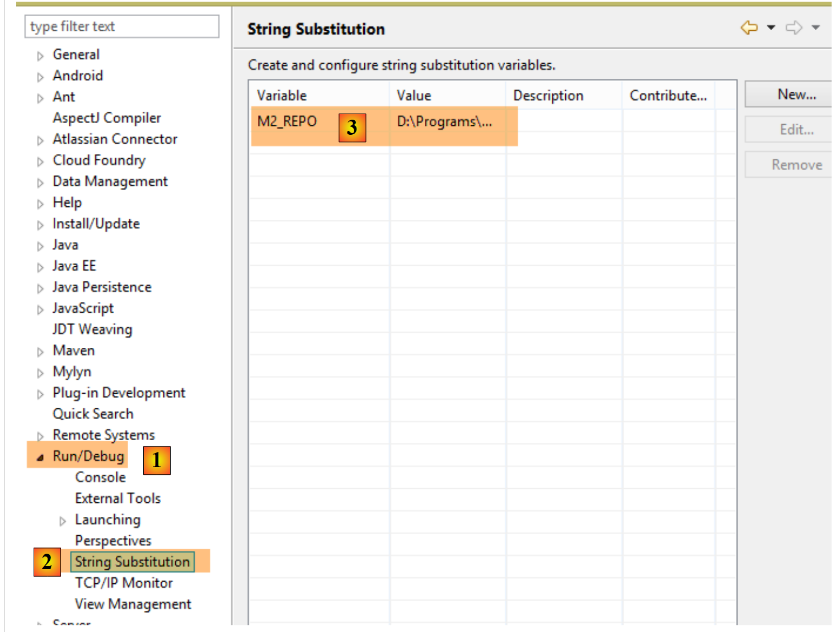The image size is (840, 632).
Task: Click the New... button
Action: coord(796,95)
